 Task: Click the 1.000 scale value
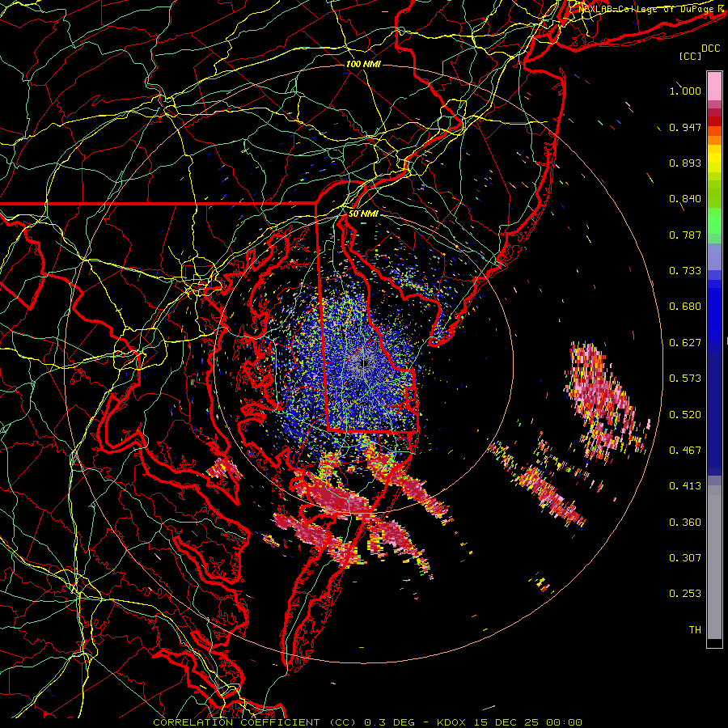coord(685,91)
